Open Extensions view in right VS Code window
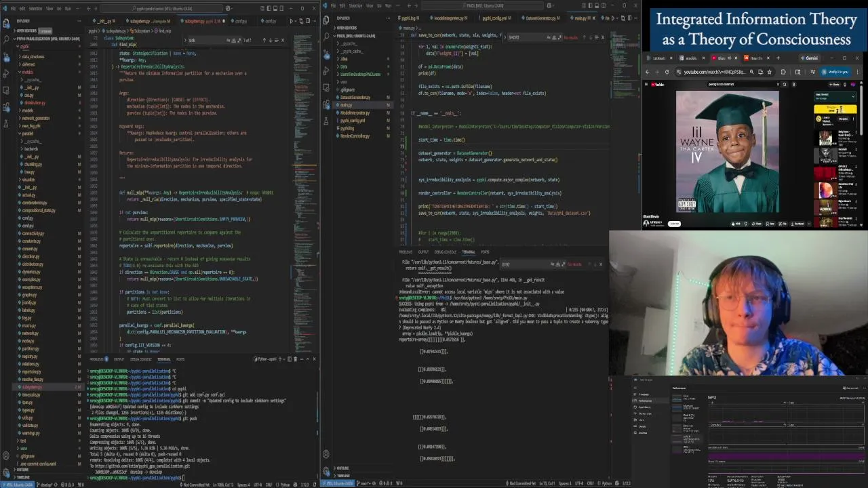Image resolution: width=868 pixels, height=488 pixels. pyautogui.click(x=326, y=104)
